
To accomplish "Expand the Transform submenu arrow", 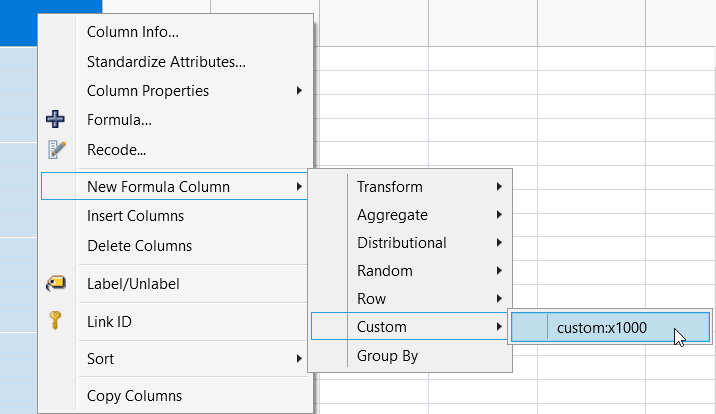I will click(x=499, y=187).
